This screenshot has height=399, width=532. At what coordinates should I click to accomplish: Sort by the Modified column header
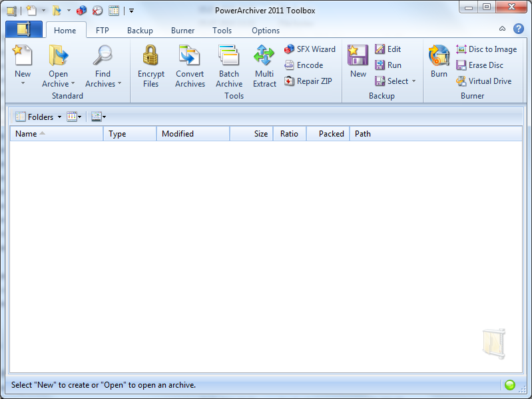click(193, 134)
